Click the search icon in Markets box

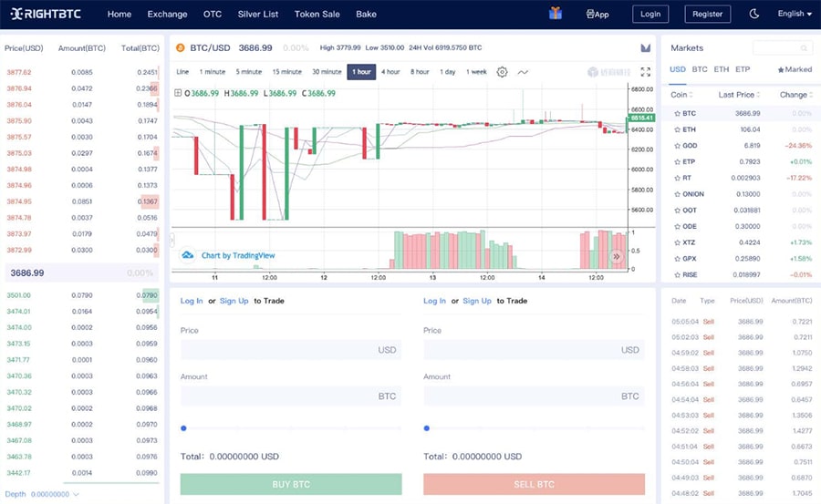804,48
